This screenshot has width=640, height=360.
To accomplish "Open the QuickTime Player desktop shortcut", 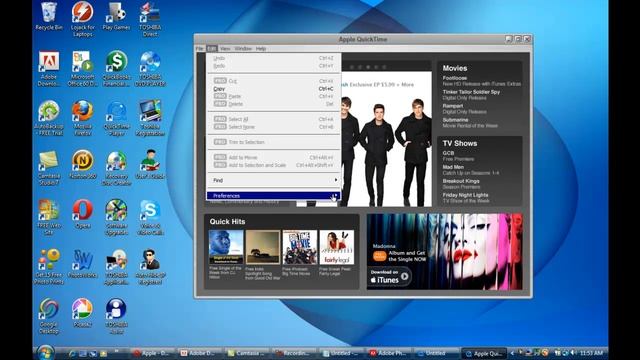I will coord(116,118).
